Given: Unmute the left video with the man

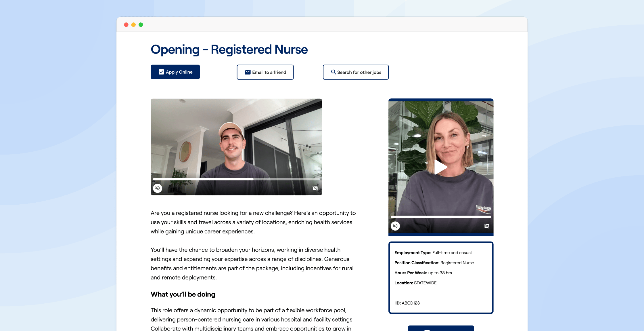Looking at the screenshot, I should [158, 188].
